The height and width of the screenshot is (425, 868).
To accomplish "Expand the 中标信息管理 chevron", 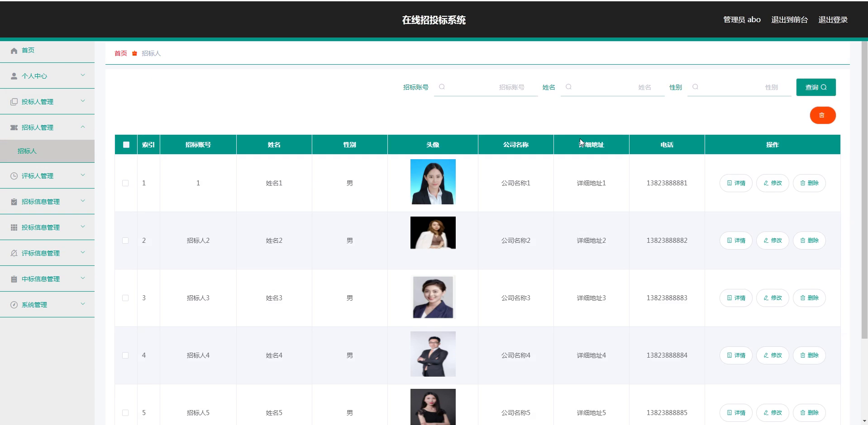I will coord(83,278).
